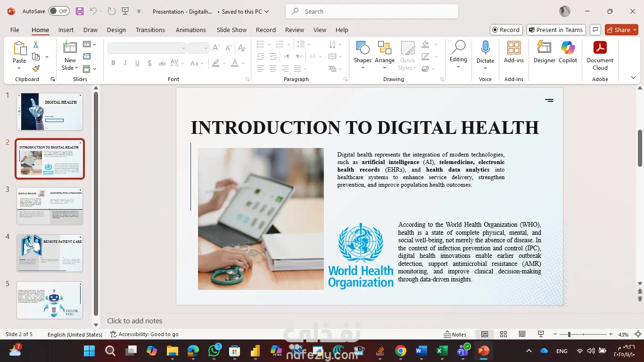Switch to the Design tab

[x=116, y=30]
